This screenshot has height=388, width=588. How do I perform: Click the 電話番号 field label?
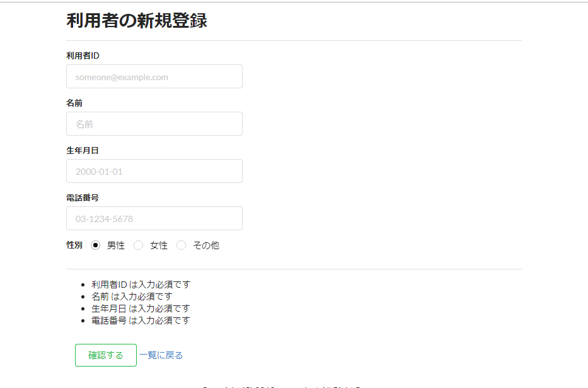[83, 197]
